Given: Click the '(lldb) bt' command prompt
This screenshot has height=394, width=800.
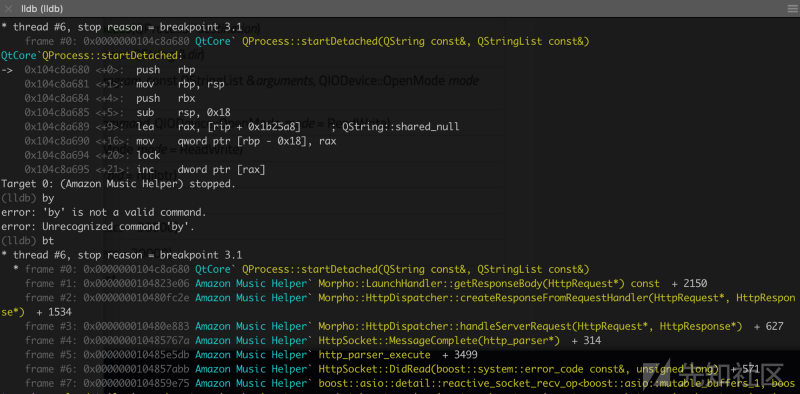Looking at the screenshot, I should pos(28,240).
